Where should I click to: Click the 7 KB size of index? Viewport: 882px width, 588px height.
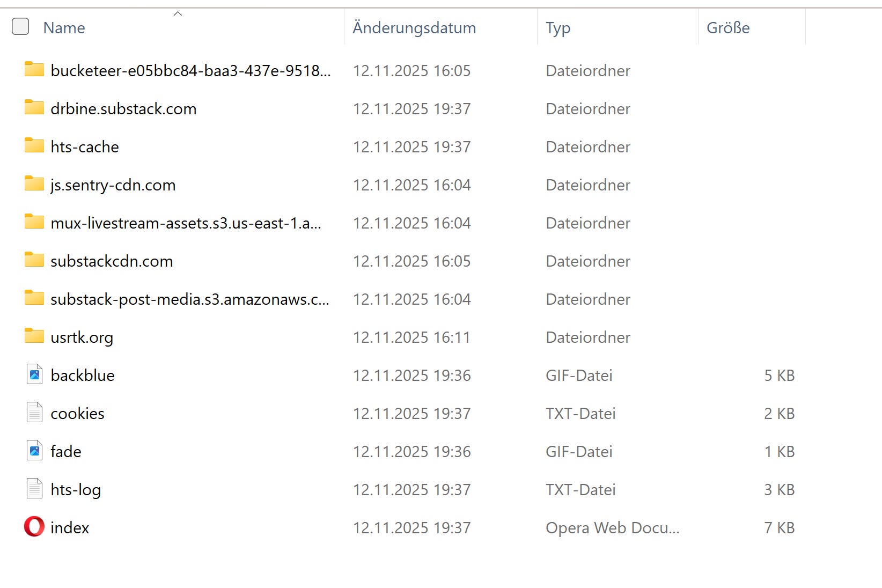pyautogui.click(x=780, y=528)
